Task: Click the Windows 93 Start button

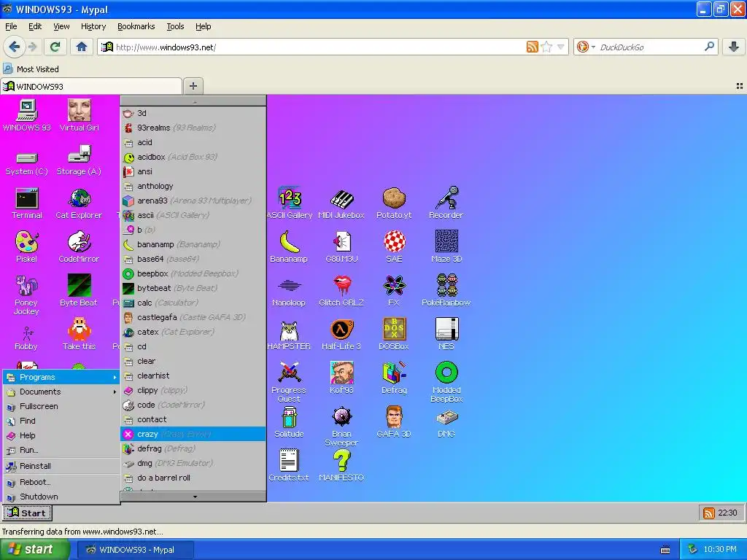Action: [x=28, y=513]
